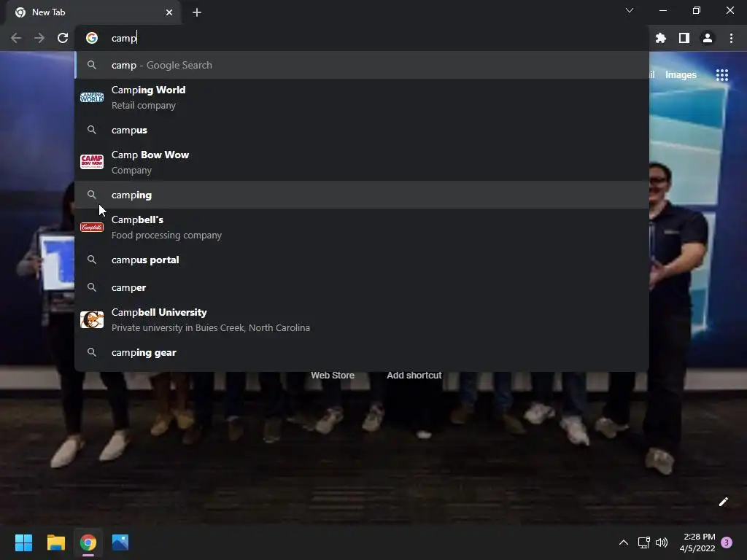Click the Customize Chrome pencil icon
The width and height of the screenshot is (747, 560).
(x=723, y=502)
